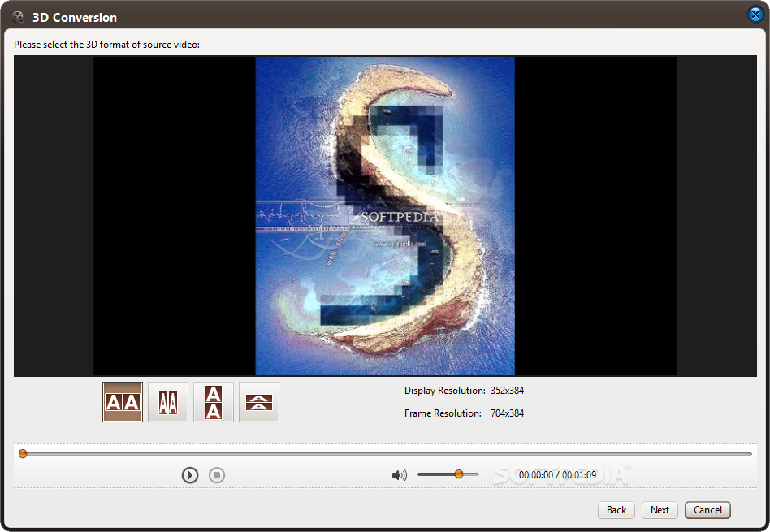Viewport: 770px width, 532px height.
Task: Click the playback seek bar handle
Action: click(x=23, y=453)
